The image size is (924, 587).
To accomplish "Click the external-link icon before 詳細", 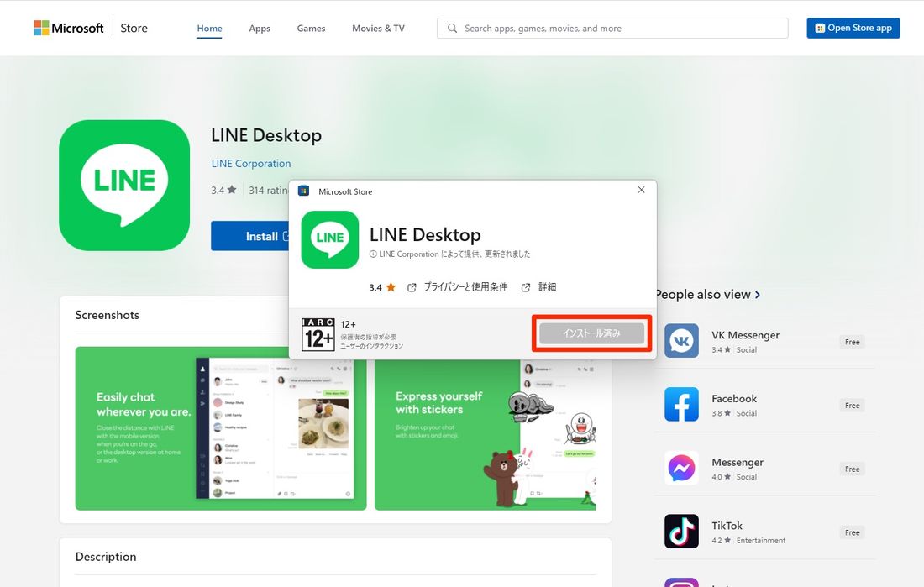I will point(526,287).
